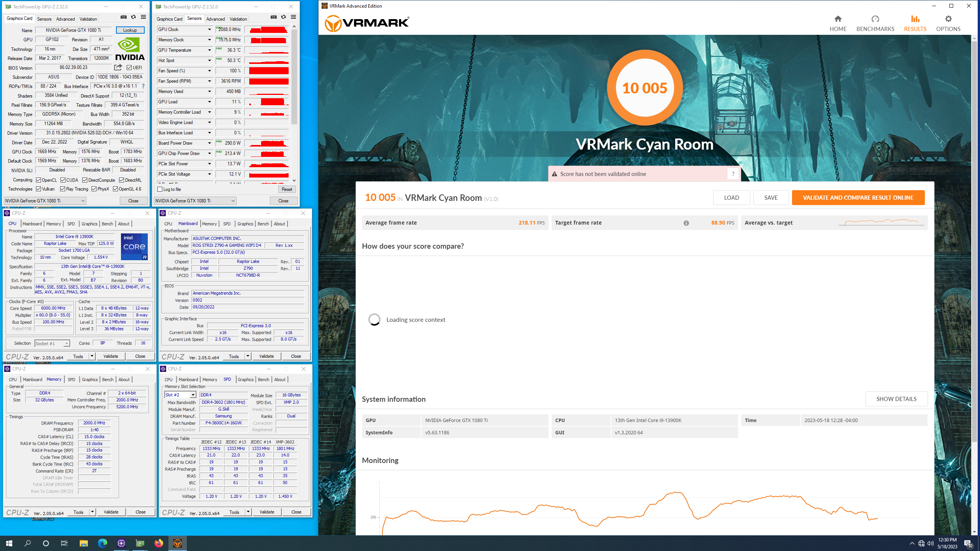Open GPU selector dropdown in GPU-Z Graphics Card window
The height and width of the screenshot is (551, 980).
[45, 201]
